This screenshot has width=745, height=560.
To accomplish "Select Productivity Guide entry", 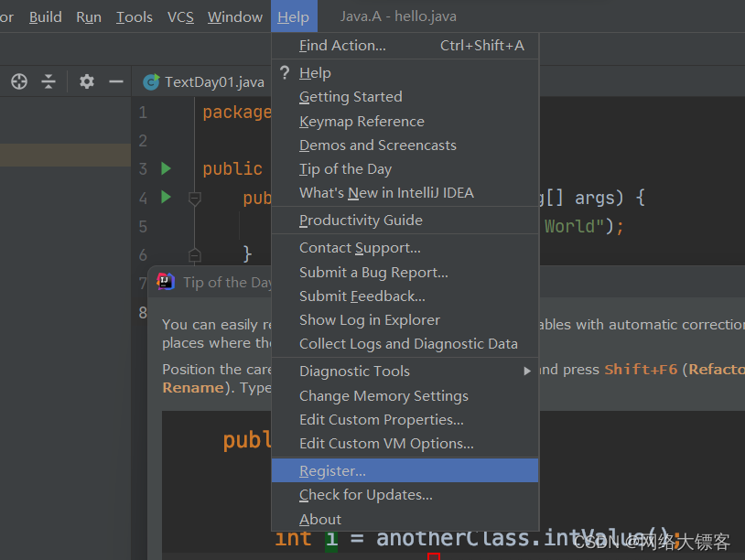I will tap(405, 221).
